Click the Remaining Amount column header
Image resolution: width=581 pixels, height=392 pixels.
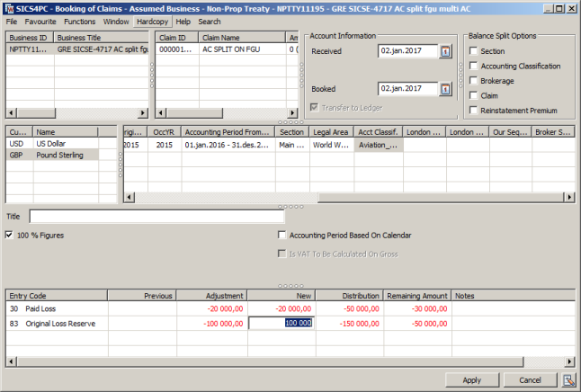coord(417,296)
